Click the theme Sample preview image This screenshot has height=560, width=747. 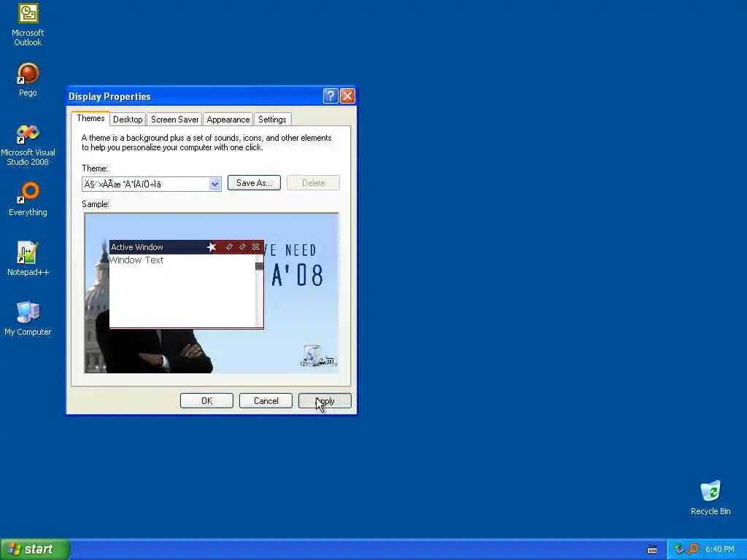212,293
